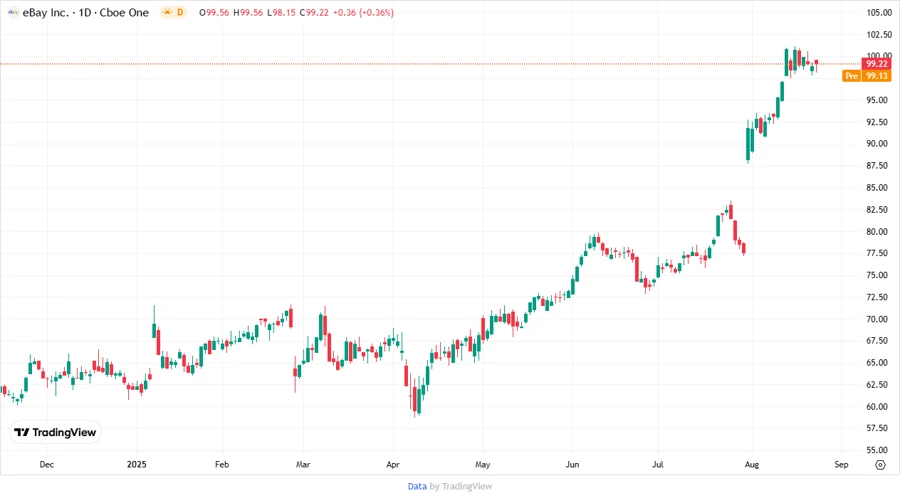Click the 95.00 price axis label
Image resolution: width=900 pixels, height=498 pixels.
tap(877, 100)
